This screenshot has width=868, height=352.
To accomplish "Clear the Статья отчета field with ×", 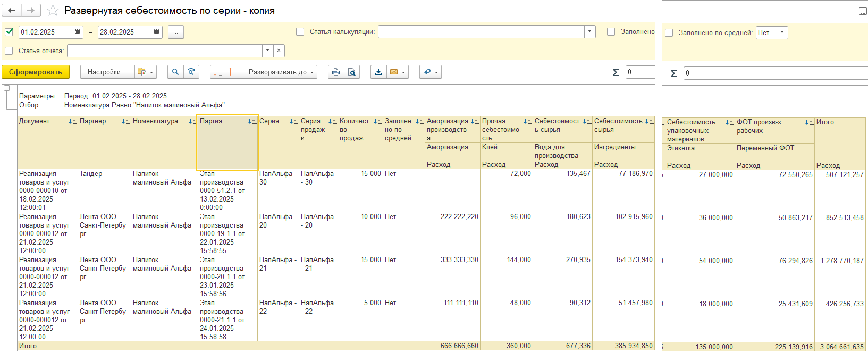I will tap(279, 51).
